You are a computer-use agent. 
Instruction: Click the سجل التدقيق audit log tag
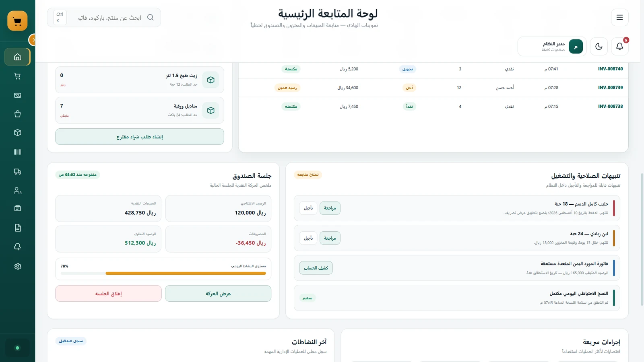click(71, 341)
